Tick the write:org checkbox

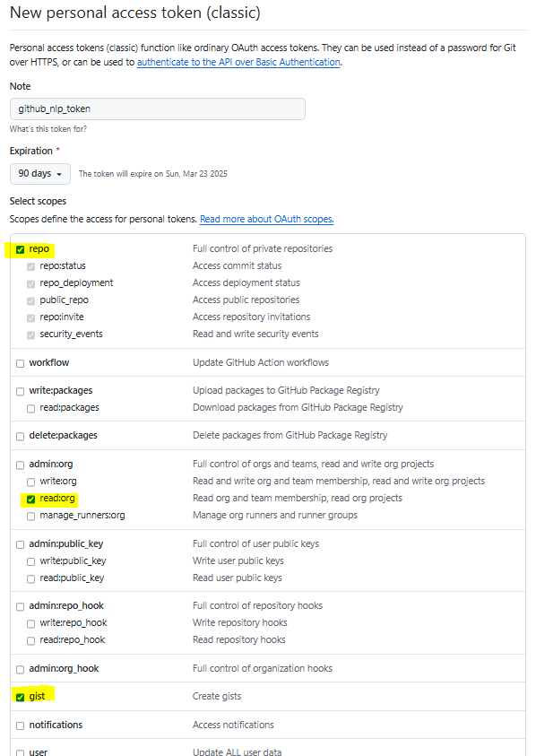(30, 482)
